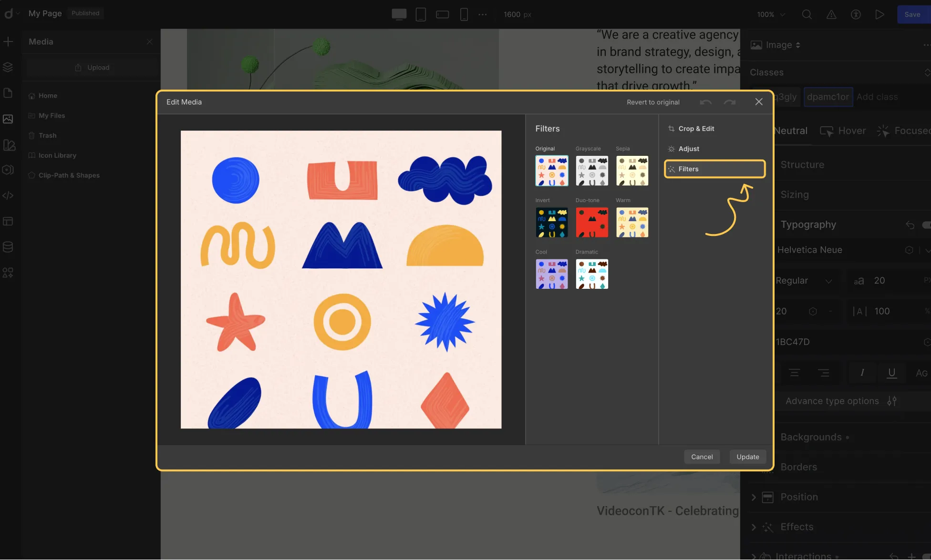Click the Save button
The width and height of the screenshot is (931, 560).
pos(912,14)
